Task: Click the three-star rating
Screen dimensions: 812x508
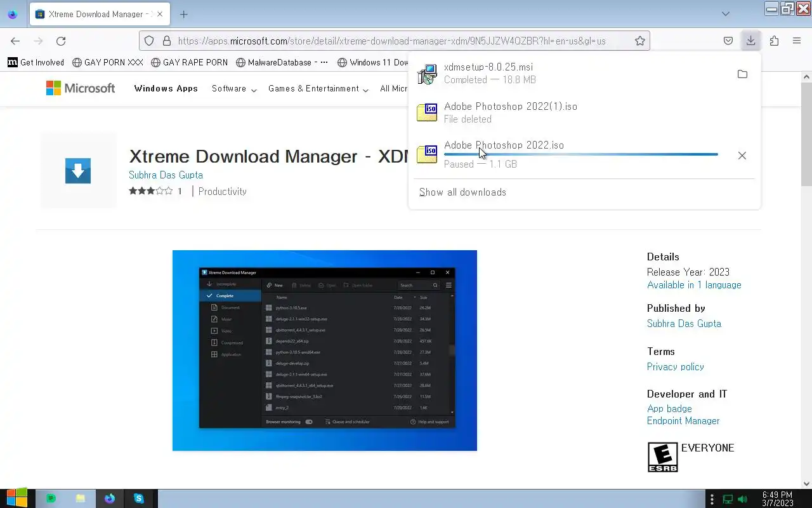Action: (151, 191)
